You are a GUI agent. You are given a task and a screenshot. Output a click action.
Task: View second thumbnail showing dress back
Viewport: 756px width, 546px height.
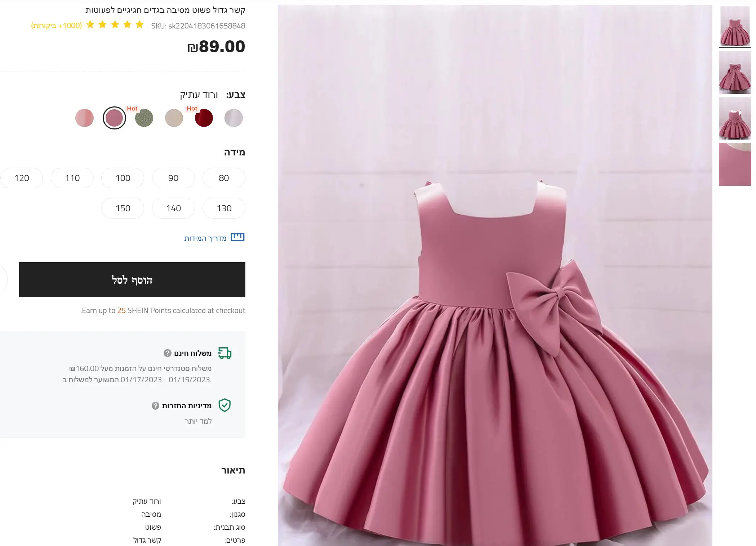tap(735, 72)
